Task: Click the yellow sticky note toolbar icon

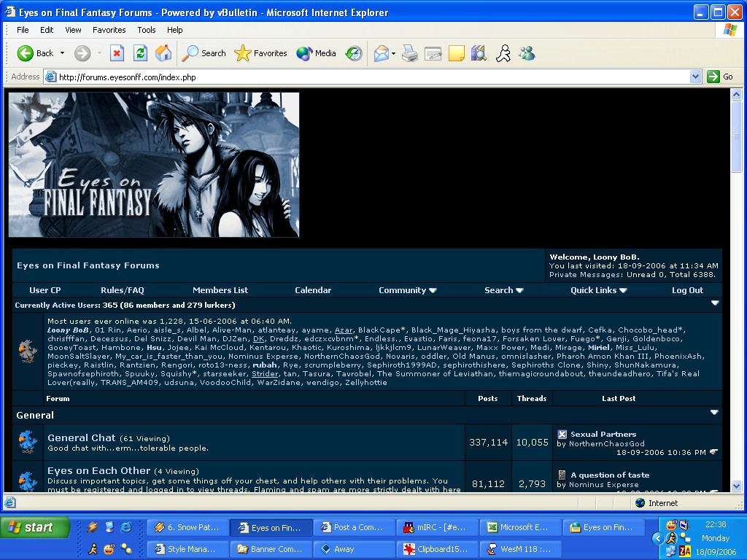Action: coord(457,53)
